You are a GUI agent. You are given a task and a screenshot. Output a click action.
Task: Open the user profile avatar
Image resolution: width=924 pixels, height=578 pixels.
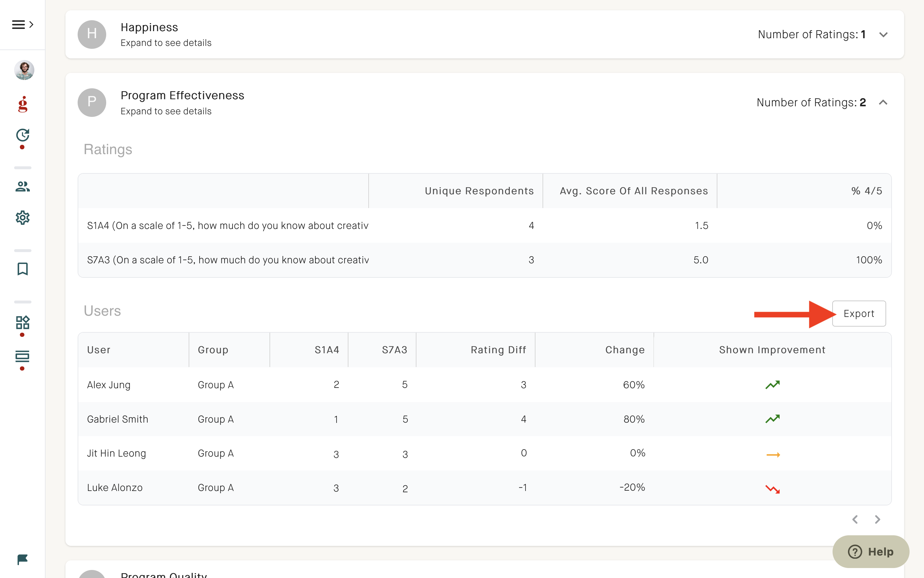(x=24, y=70)
